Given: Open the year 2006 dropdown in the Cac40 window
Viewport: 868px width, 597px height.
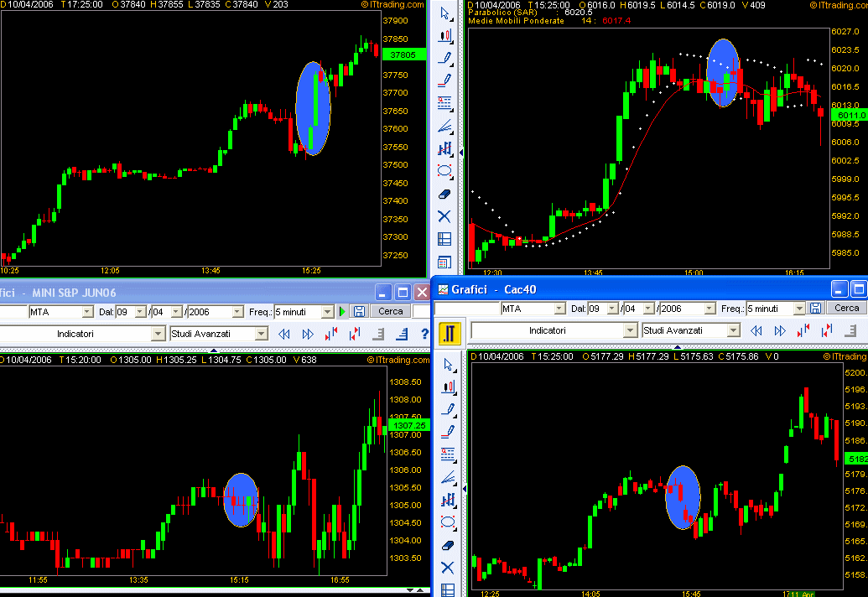Looking at the screenshot, I should pos(709,309).
